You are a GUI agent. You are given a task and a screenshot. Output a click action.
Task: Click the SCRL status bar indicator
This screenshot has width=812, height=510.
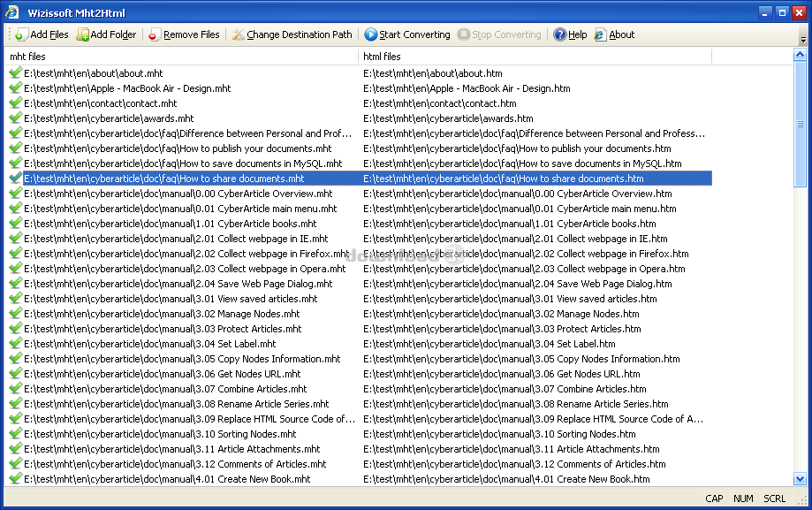click(774, 499)
